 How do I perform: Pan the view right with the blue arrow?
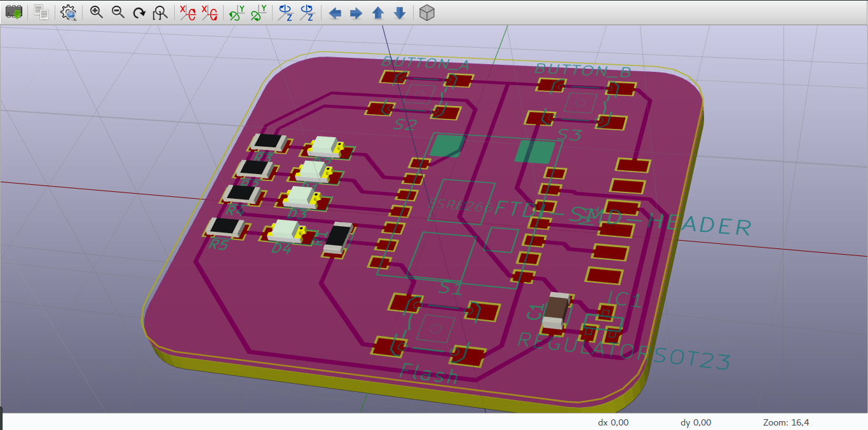(x=356, y=12)
